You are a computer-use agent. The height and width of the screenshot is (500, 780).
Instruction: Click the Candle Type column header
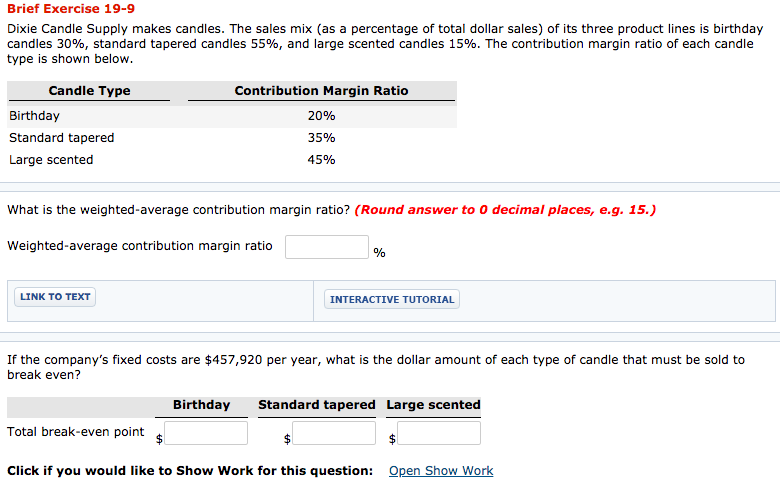[x=89, y=91]
